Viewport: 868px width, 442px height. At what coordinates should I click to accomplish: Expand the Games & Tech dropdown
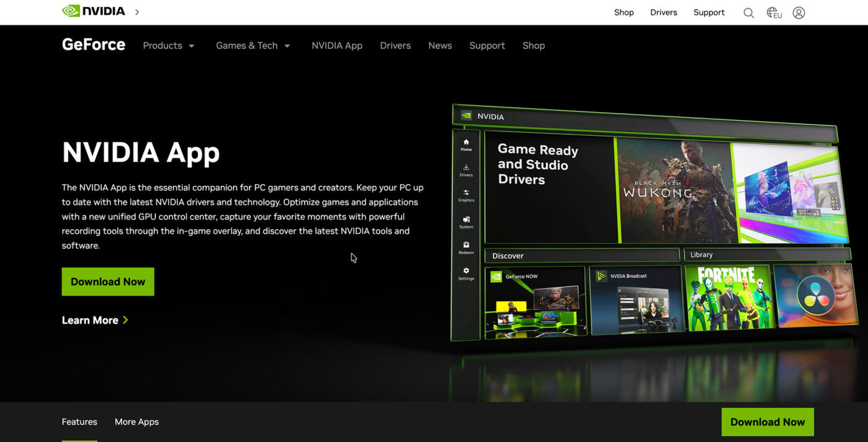pos(253,46)
